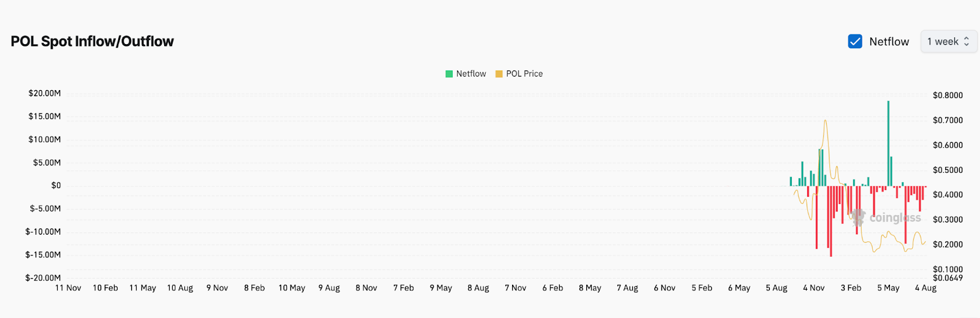
Task: Click the Netflow text beside the checkbox
Action: (889, 42)
